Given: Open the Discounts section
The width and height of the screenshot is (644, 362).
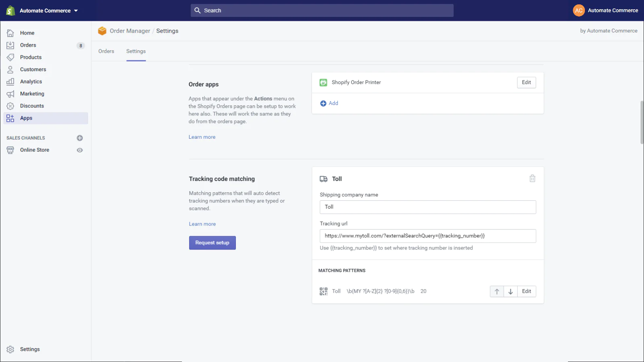Looking at the screenshot, I should click(32, 106).
